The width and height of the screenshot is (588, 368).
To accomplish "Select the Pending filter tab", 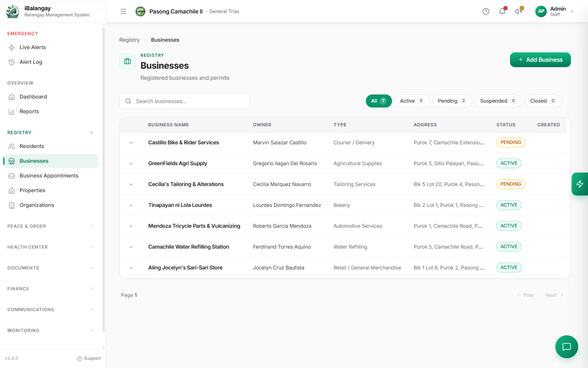I will (x=452, y=101).
